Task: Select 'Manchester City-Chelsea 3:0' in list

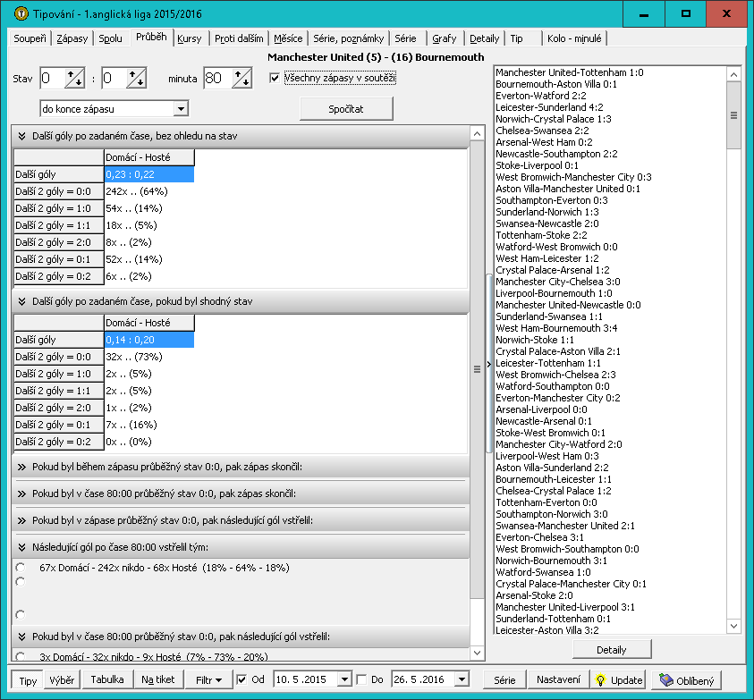Action: coord(558,282)
